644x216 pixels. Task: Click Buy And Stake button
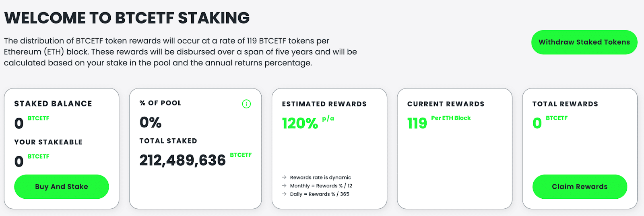click(x=62, y=187)
